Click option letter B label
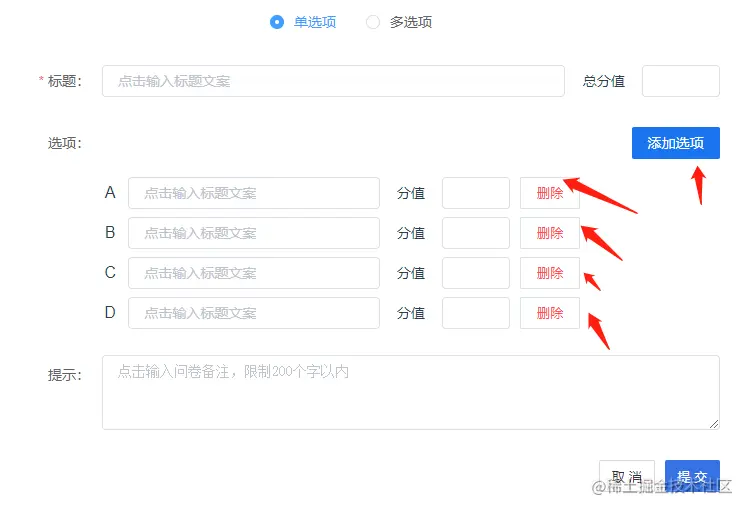The width and height of the screenshot is (748, 511). (110, 232)
